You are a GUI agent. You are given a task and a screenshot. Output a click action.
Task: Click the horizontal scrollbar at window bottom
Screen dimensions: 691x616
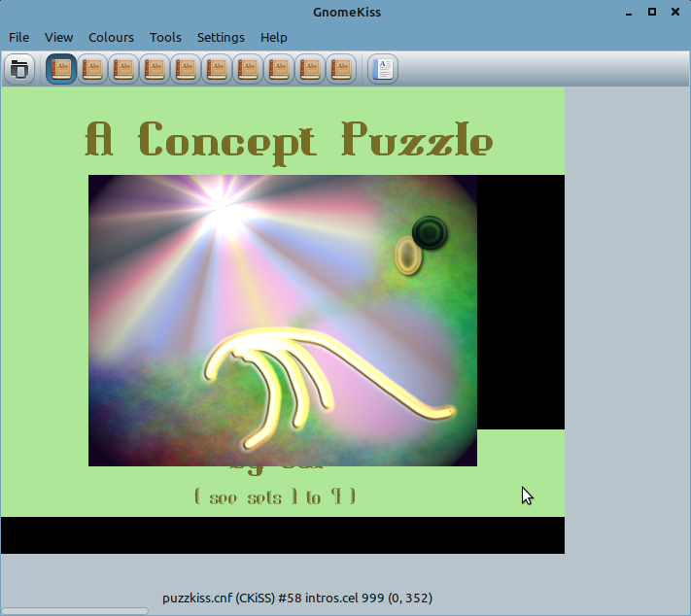click(x=76, y=611)
